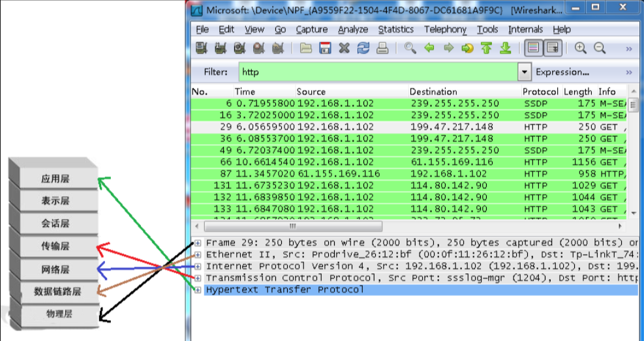Open the Go menu
This screenshot has width=644, height=341.
pyautogui.click(x=280, y=29)
